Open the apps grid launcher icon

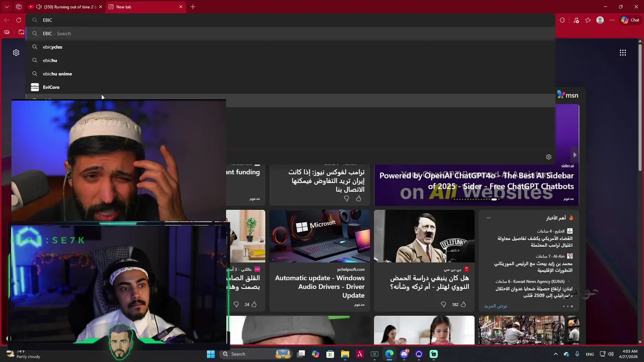623,53
